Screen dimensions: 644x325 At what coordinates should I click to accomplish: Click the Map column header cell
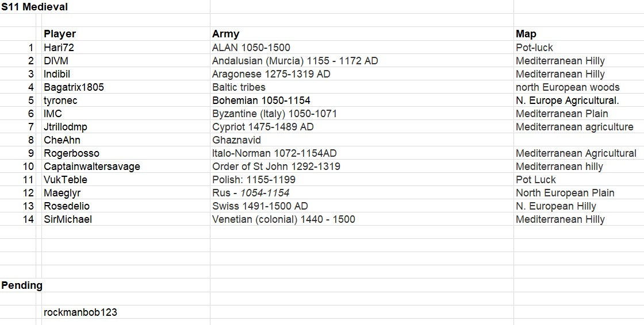click(x=578, y=34)
